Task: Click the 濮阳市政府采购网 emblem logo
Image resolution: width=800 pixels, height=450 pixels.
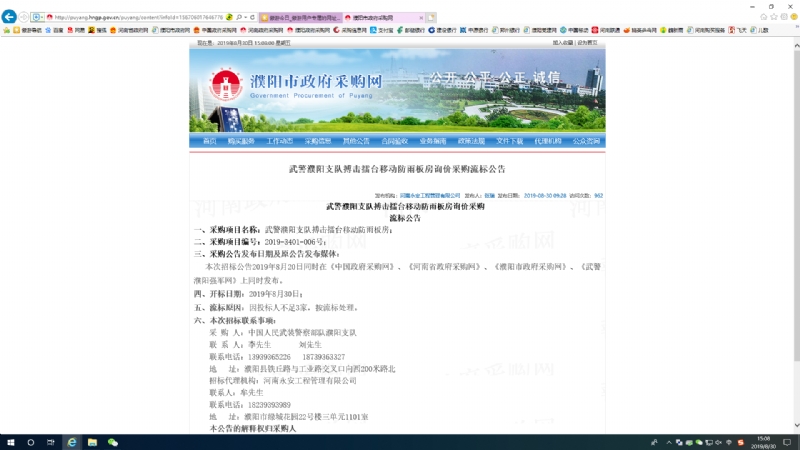Action: click(226, 85)
